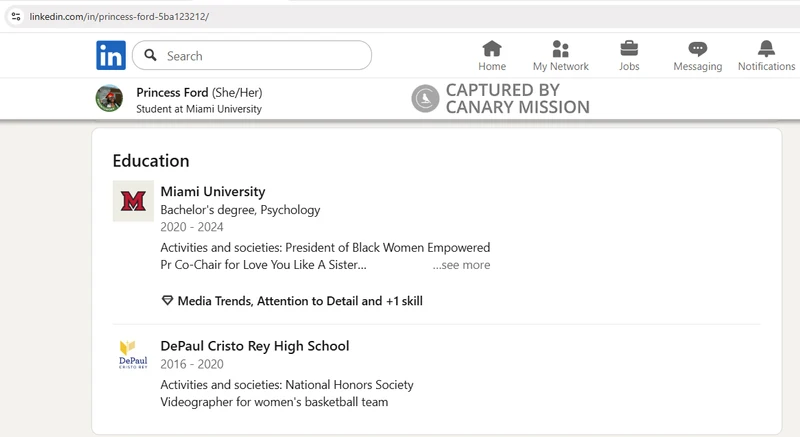
Task: Open the Miami University link
Action: coord(213,191)
